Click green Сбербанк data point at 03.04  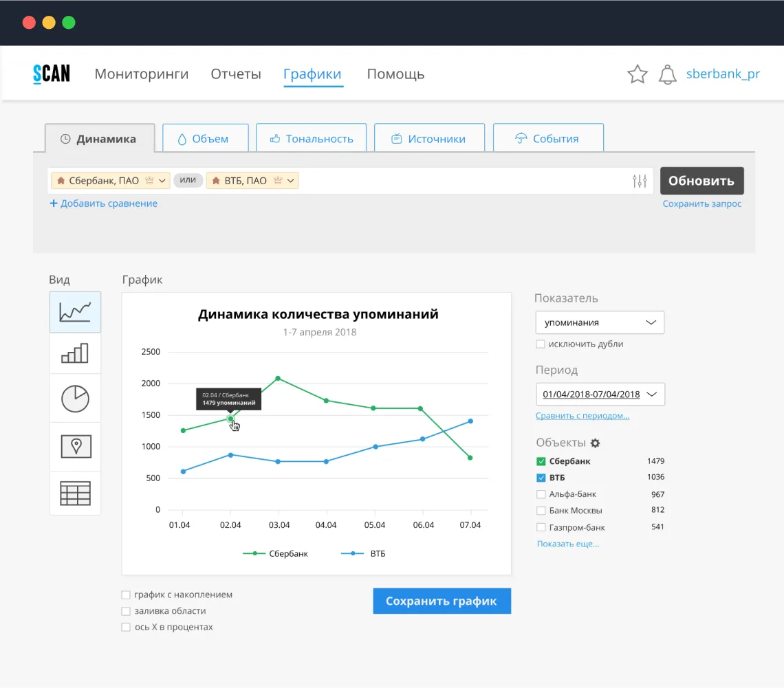tap(278, 378)
